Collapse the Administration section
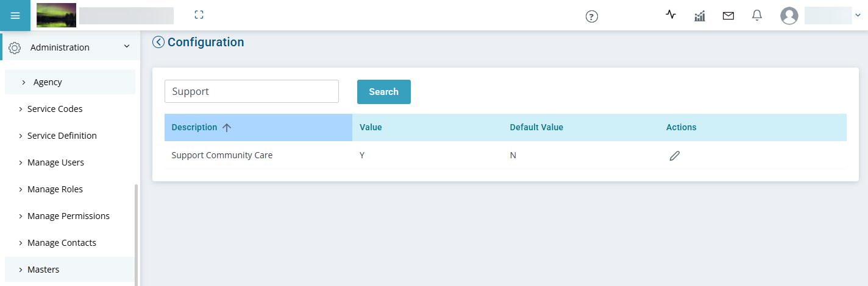The height and width of the screenshot is (286, 868). pos(127,47)
